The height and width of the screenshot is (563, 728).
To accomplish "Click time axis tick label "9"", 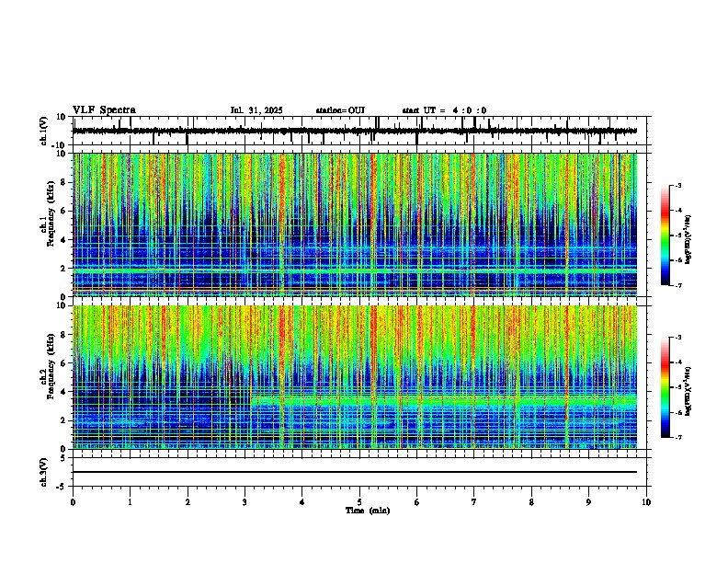I will coord(588,502).
